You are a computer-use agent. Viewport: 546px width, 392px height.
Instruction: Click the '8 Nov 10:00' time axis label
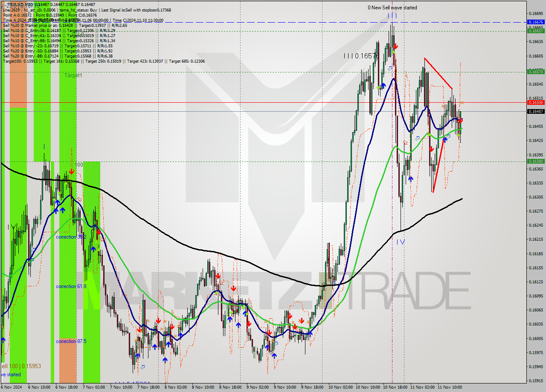pyautogui.click(x=203, y=387)
